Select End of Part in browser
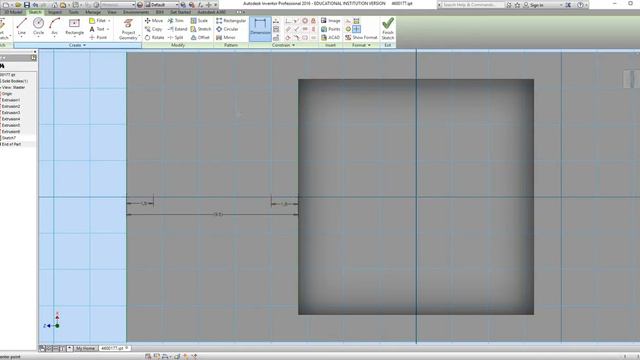 click(x=11, y=144)
